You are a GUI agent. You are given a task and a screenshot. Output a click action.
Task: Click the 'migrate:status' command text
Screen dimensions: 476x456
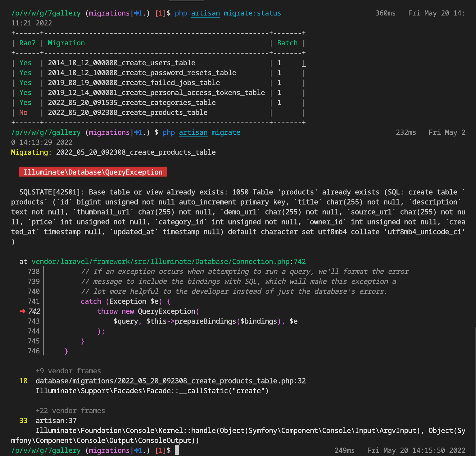pyautogui.click(x=253, y=13)
